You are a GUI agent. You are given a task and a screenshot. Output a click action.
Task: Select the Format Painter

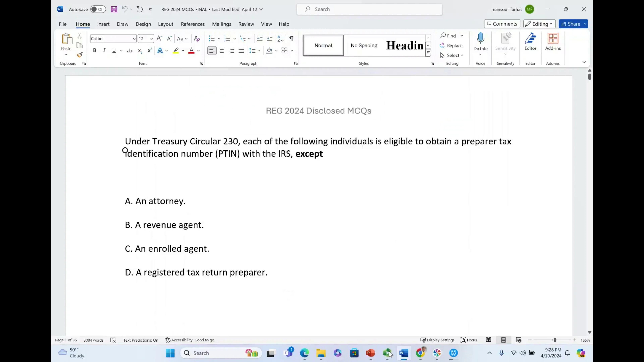79,55
